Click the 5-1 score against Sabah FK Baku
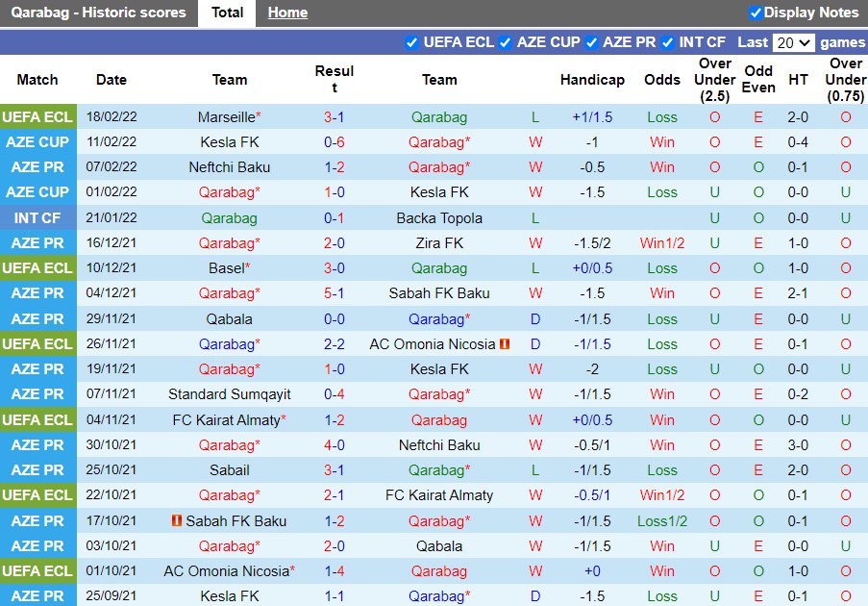The height and width of the screenshot is (606, 868). pos(334,293)
